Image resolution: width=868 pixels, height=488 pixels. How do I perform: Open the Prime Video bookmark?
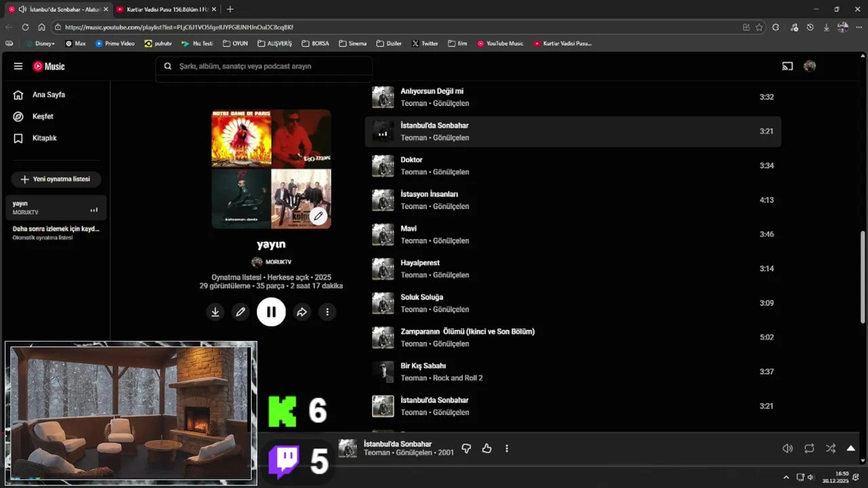[x=115, y=43]
